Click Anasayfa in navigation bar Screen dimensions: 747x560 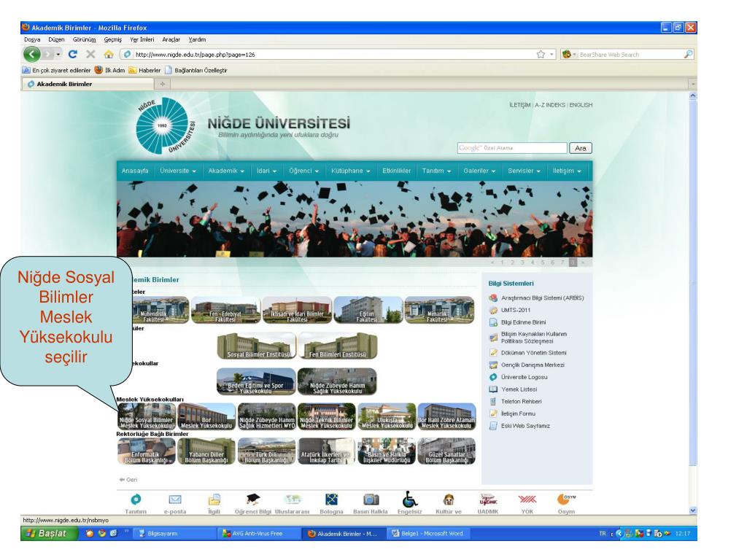click(x=135, y=171)
